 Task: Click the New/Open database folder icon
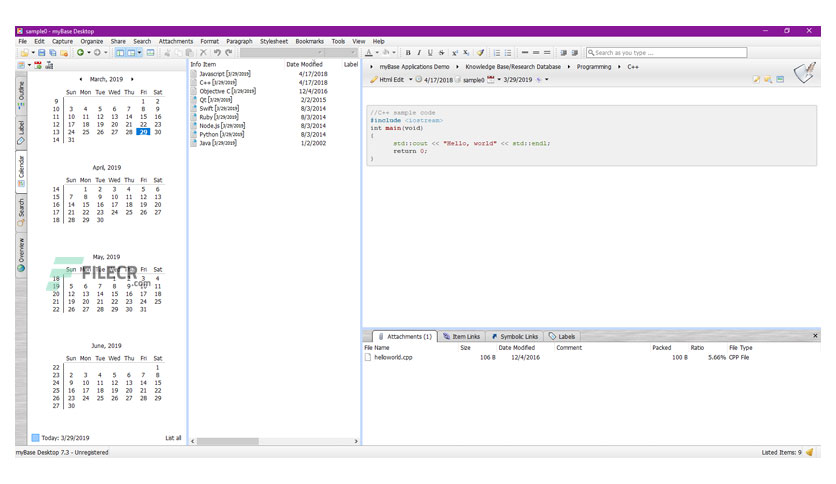tap(25, 53)
